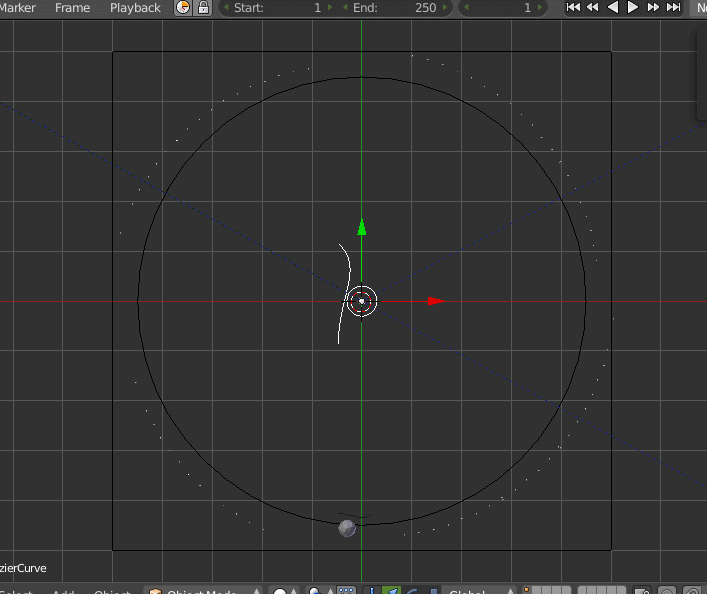707x594 pixels.
Task: Decrease End frame with left arrow
Action: 345,7
